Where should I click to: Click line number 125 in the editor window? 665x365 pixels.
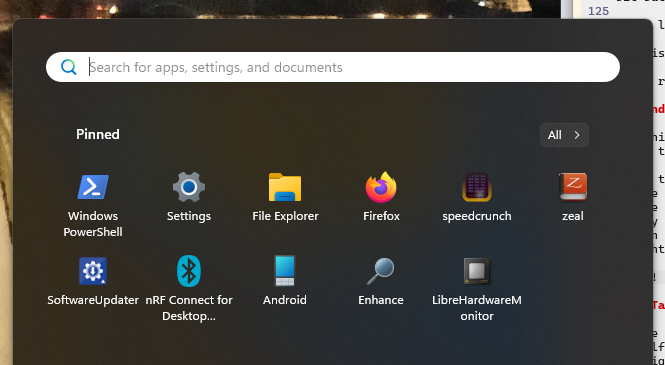click(x=598, y=11)
